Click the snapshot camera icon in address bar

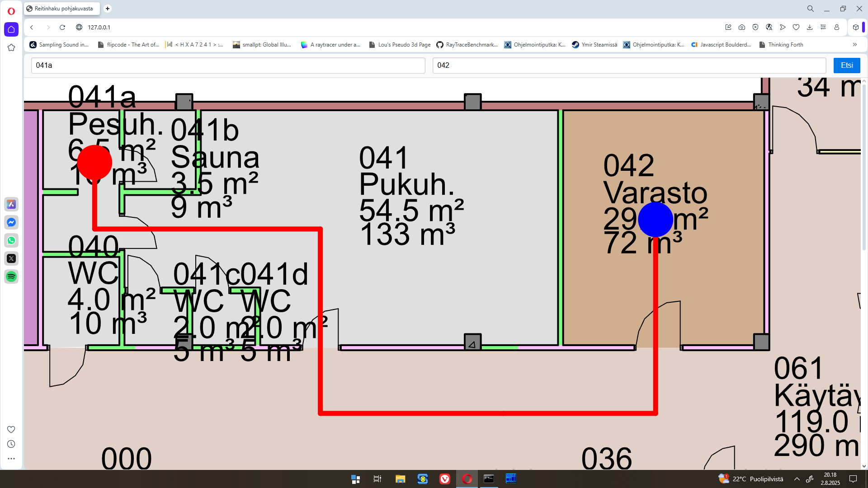pos(742,28)
